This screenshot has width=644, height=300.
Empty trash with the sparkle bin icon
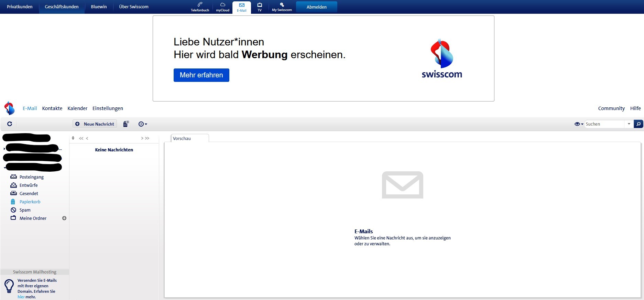(x=126, y=124)
